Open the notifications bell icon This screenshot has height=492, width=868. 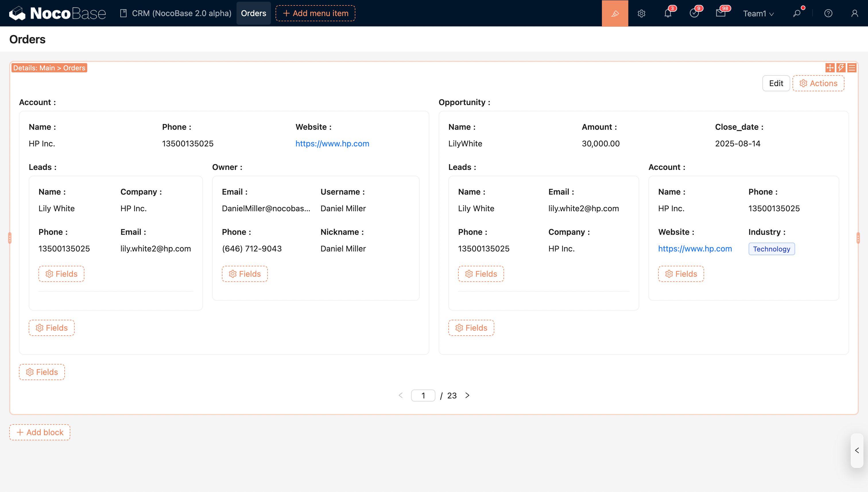668,13
